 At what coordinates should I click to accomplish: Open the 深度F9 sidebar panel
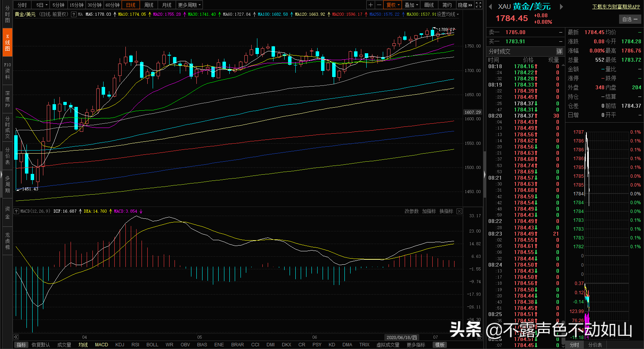click(7, 98)
